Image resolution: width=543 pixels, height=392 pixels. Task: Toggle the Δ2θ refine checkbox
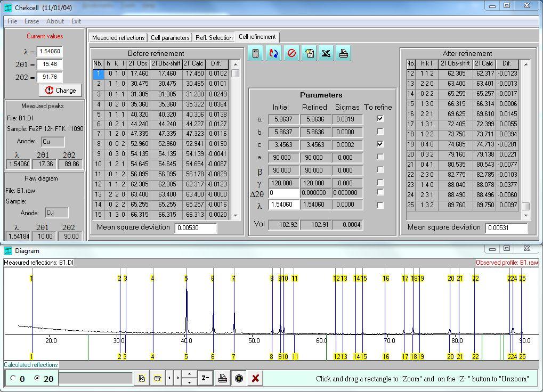(x=380, y=192)
